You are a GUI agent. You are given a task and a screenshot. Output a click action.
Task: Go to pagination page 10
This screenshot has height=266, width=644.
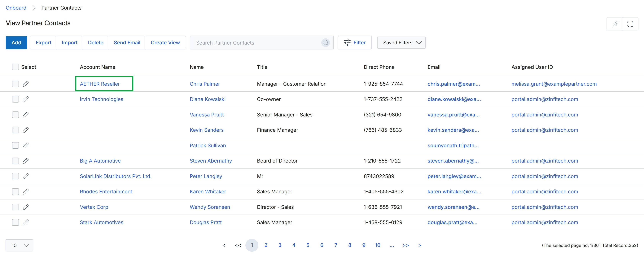pos(378,245)
